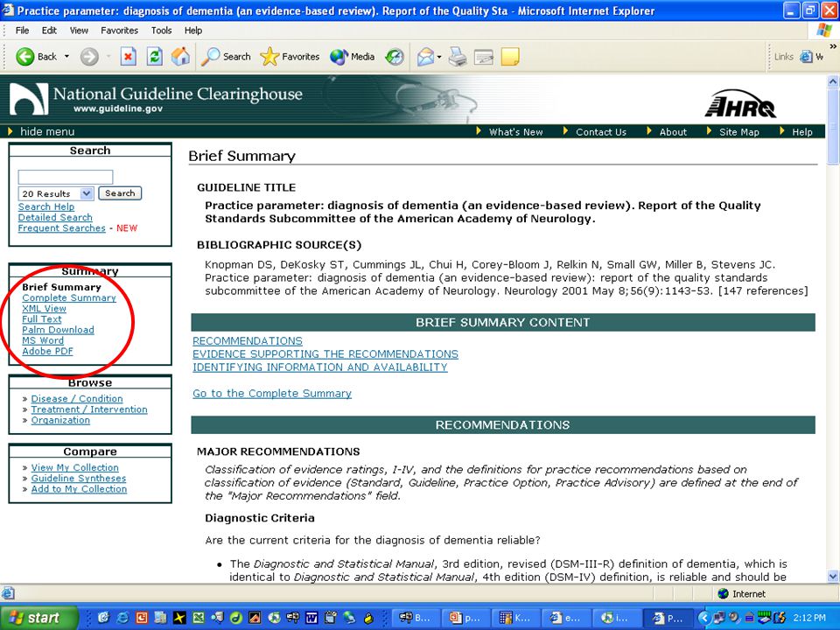Click the yellow note Discuss icon
Screen dimensions: 840x630
coord(510,56)
